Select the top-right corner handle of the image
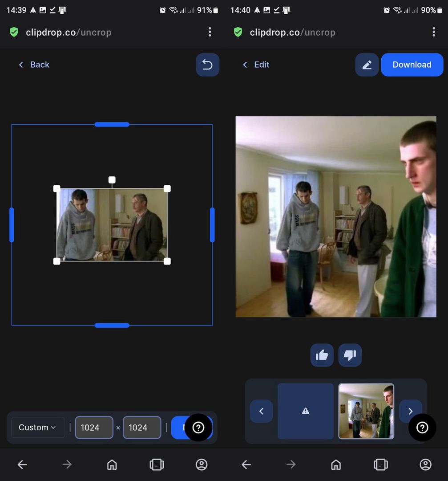This screenshot has width=448, height=481. tap(167, 189)
